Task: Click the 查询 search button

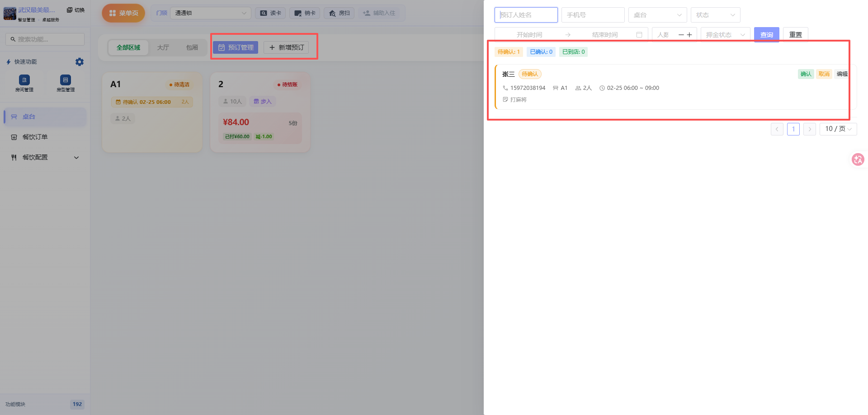Action: click(766, 35)
